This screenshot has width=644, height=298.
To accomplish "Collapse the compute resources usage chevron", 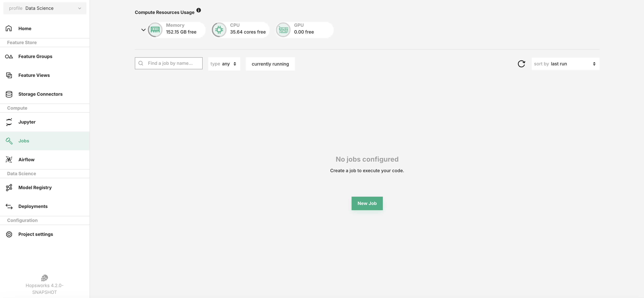I will (143, 30).
